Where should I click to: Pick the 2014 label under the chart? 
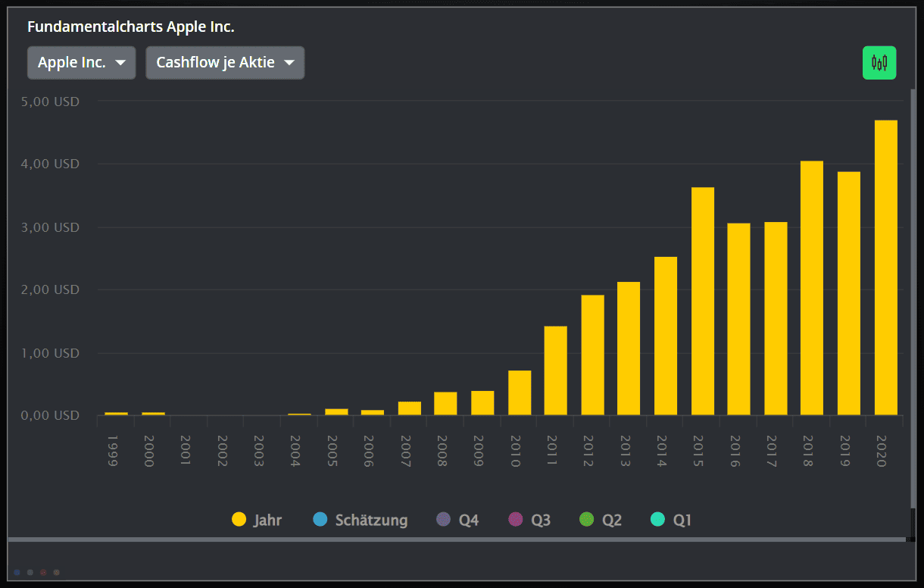click(x=662, y=450)
